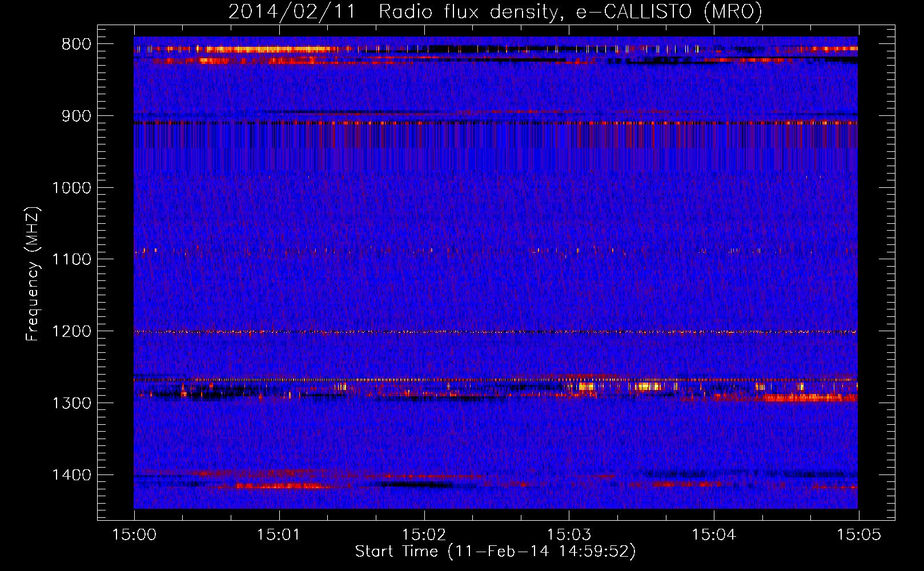Click the 15:02 time tick label
924x571 pixels.
(x=424, y=535)
